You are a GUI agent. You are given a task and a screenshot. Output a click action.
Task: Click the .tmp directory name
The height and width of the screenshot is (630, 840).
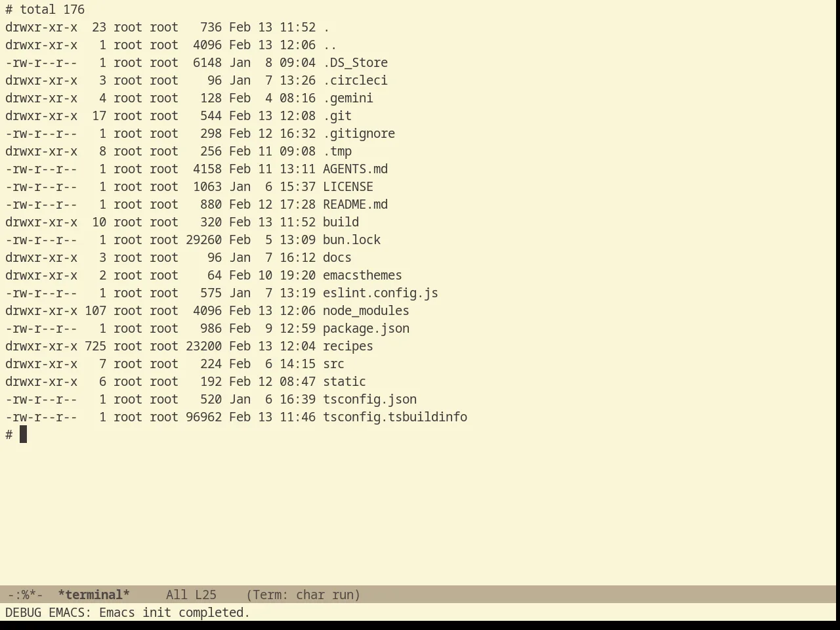(x=337, y=152)
